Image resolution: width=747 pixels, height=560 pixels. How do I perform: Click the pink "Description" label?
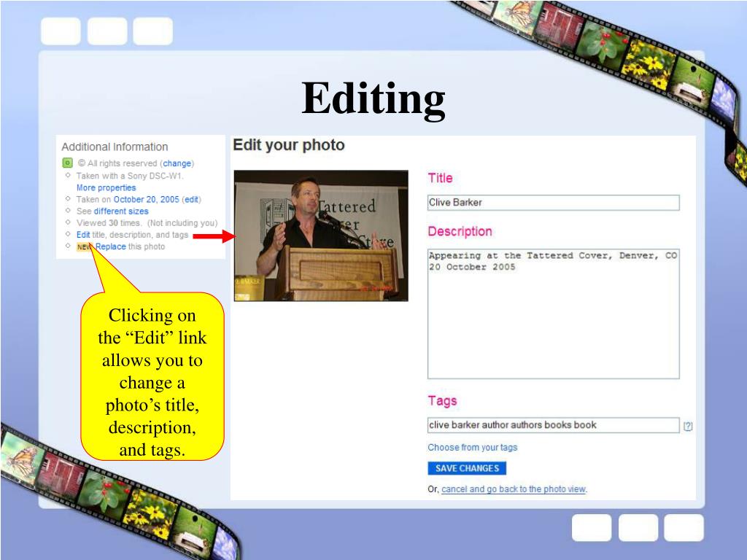[x=460, y=231]
